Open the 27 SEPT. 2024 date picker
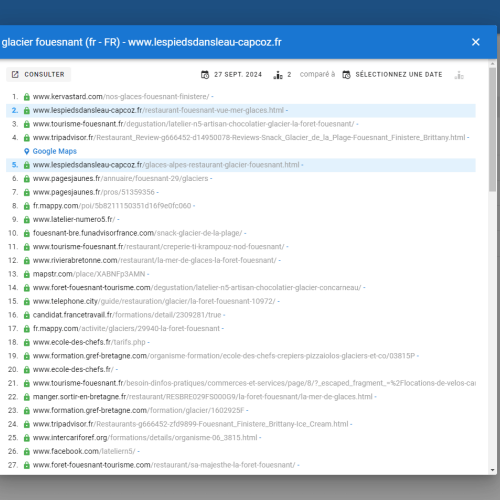 tap(238, 74)
